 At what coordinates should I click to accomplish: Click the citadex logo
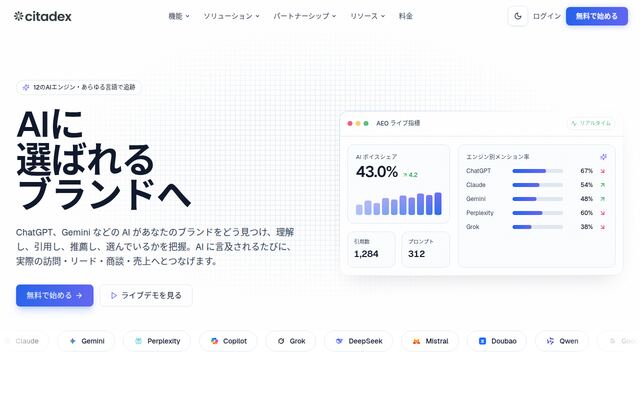[x=42, y=16]
